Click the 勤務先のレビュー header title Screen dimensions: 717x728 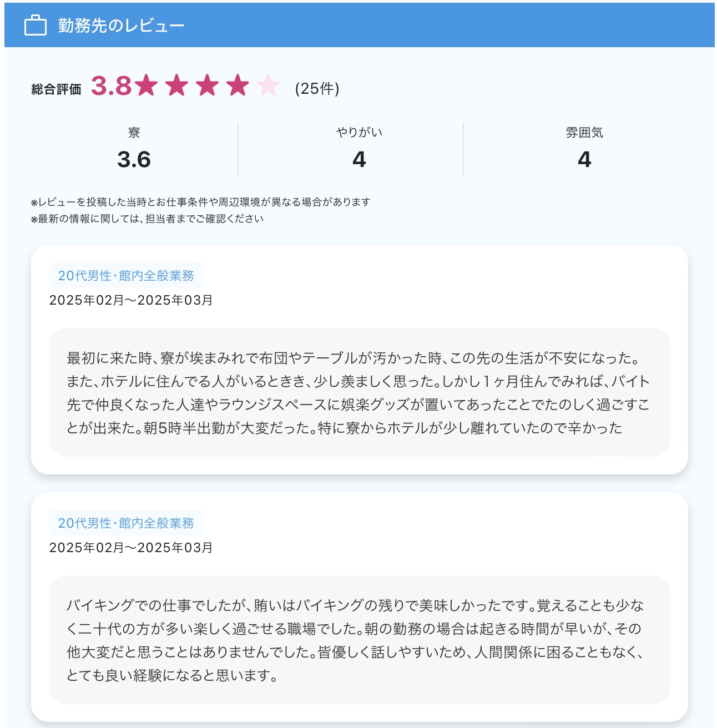coord(121,26)
